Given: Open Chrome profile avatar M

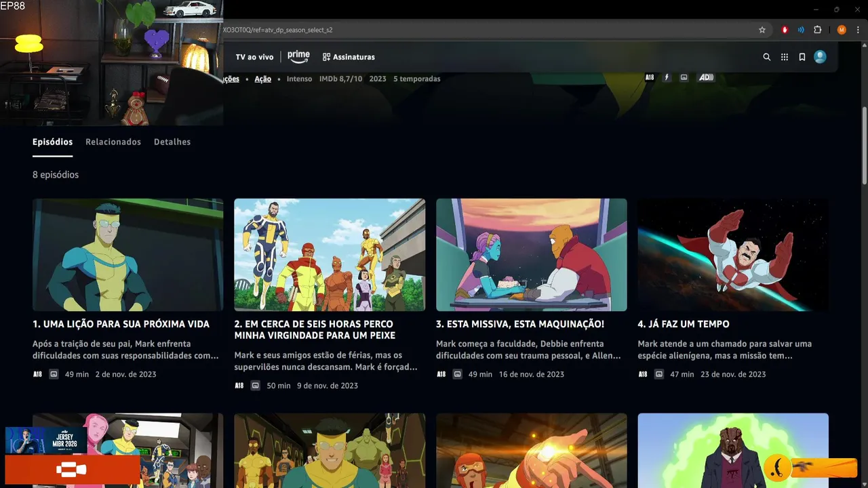Looking at the screenshot, I should pyautogui.click(x=842, y=30).
